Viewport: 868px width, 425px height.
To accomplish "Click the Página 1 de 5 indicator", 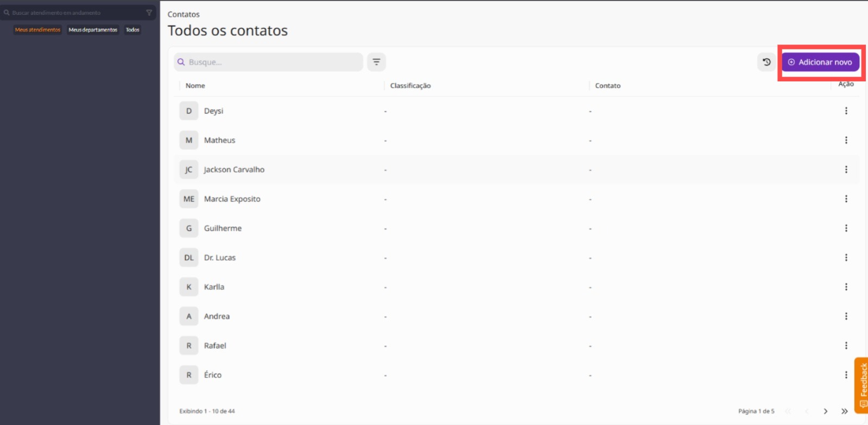I will click(756, 411).
